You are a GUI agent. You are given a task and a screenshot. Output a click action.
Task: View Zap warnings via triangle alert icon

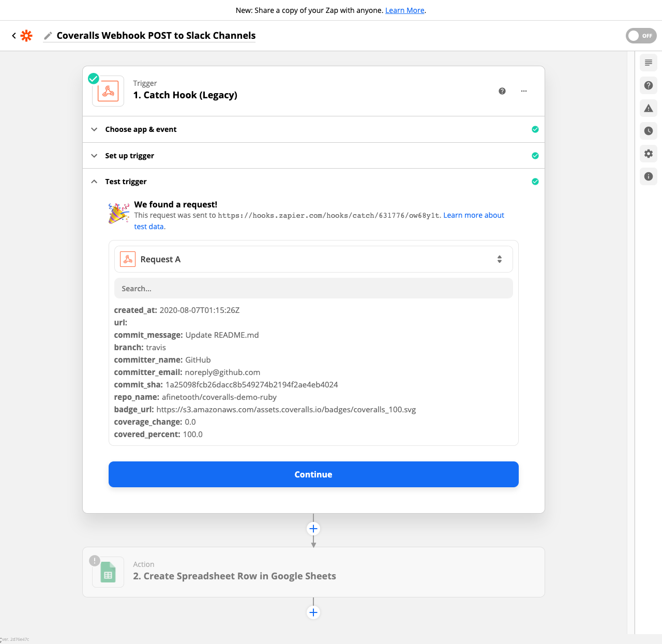tap(648, 108)
